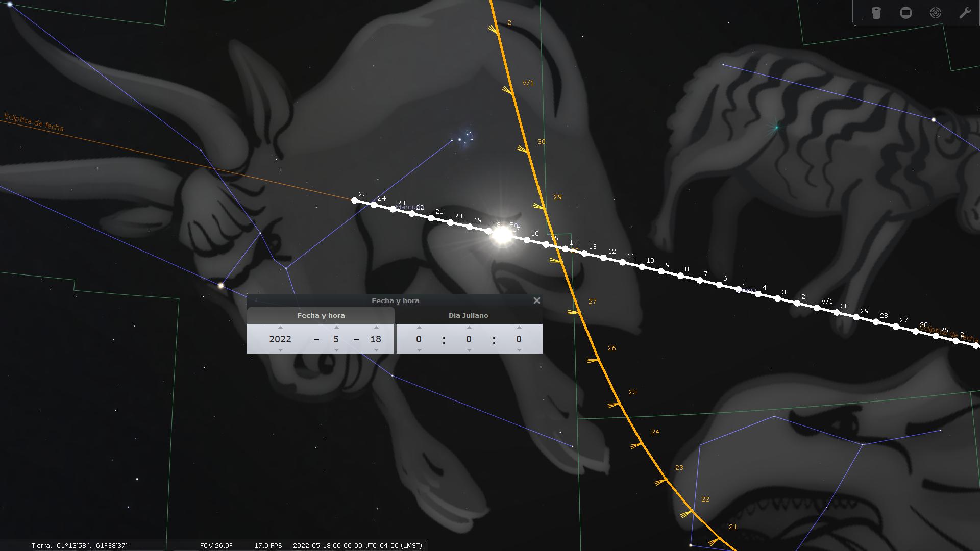Click the white track marker labeled V/1
Image resolution: width=980 pixels, height=551 pixels.
click(817, 308)
